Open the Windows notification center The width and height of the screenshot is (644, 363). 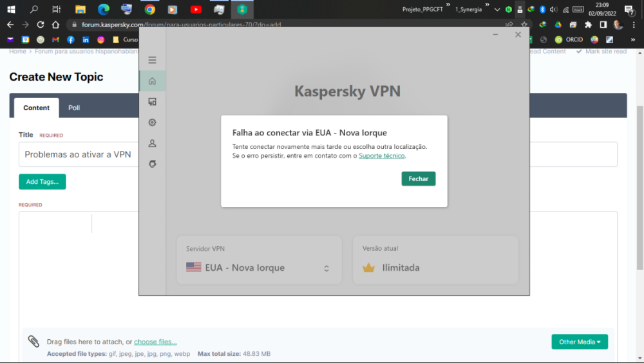(x=629, y=10)
